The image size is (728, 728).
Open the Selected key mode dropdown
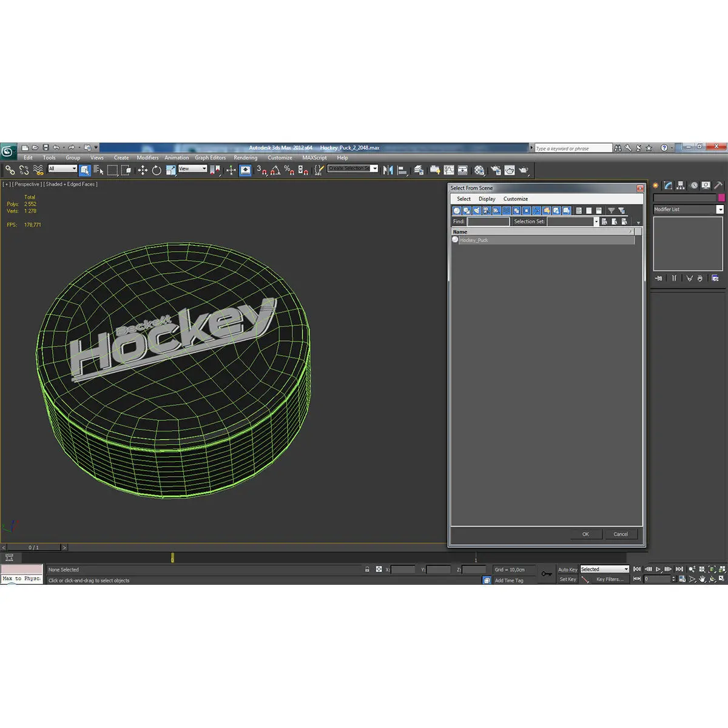tap(605, 569)
